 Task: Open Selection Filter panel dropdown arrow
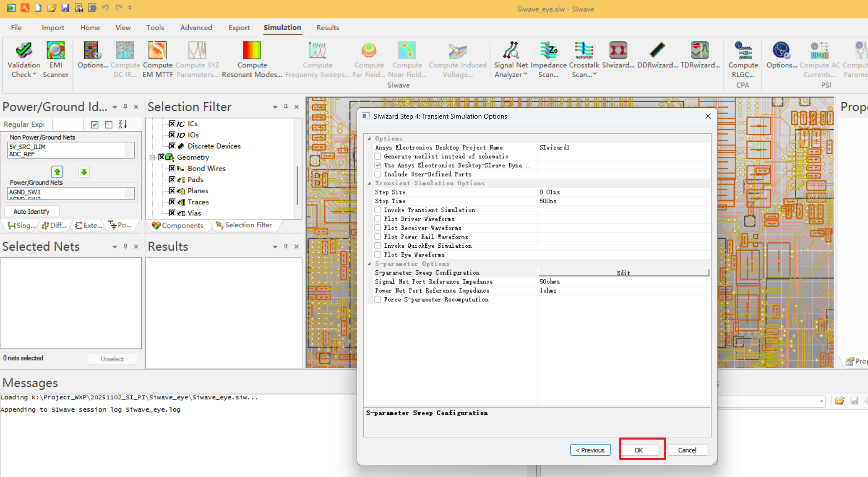(x=275, y=107)
